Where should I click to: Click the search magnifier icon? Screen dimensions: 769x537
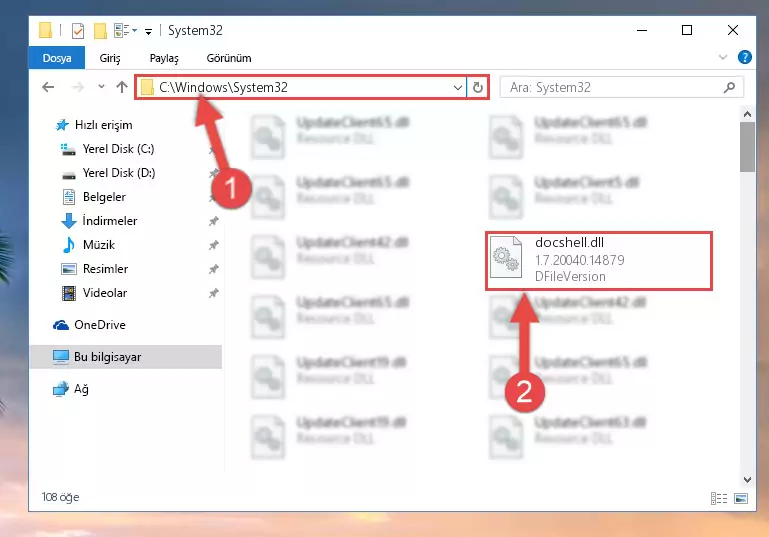[x=729, y=87]
